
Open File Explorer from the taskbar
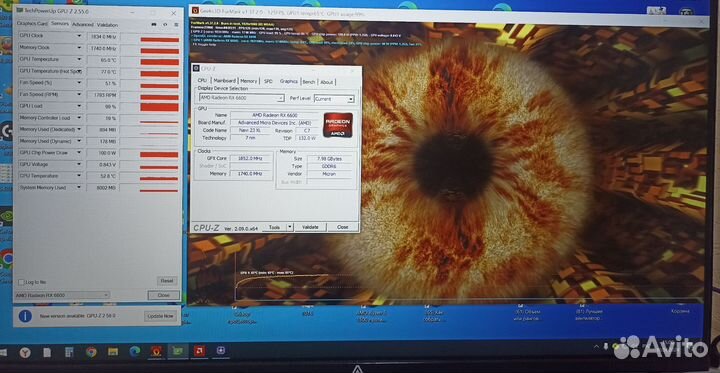[113, 352]
